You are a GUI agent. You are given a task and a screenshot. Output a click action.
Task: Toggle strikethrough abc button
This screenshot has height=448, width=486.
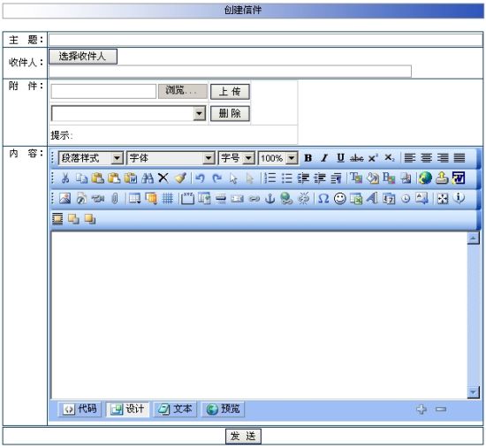coord(356,158)
